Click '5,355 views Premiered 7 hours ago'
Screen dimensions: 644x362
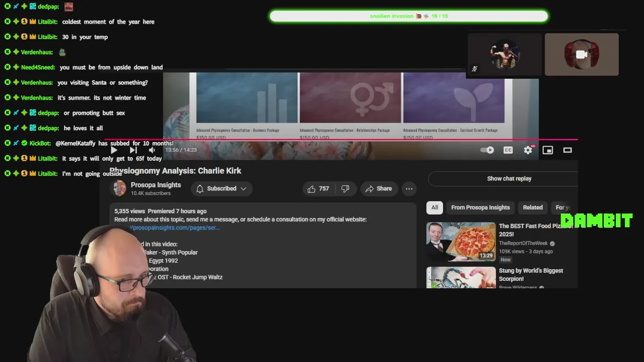(160, 211)
